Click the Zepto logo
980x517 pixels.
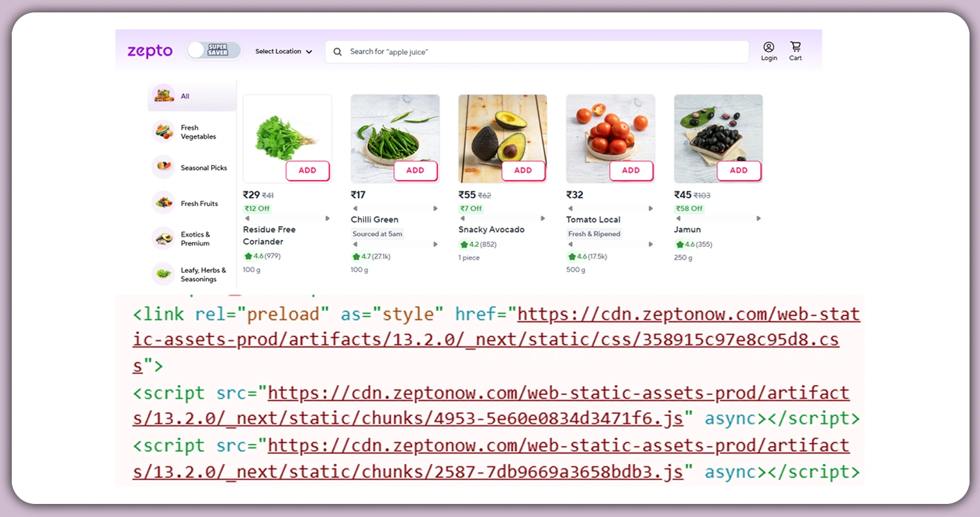149,51
